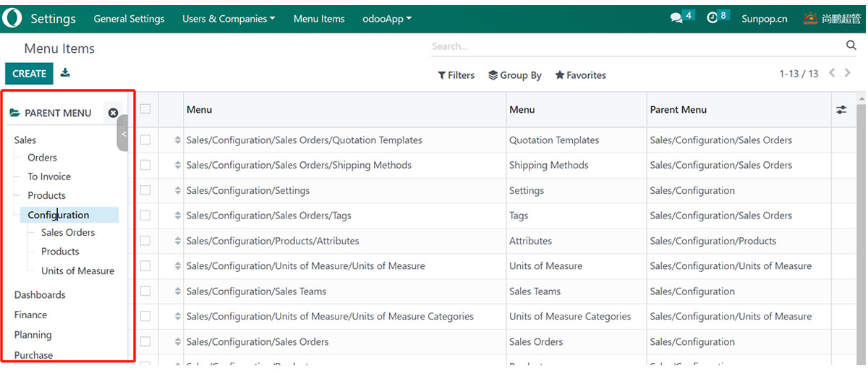Click the Sunpop.cn company switcher
Viewport: 868px width, 392px height.
coord(765,19)
